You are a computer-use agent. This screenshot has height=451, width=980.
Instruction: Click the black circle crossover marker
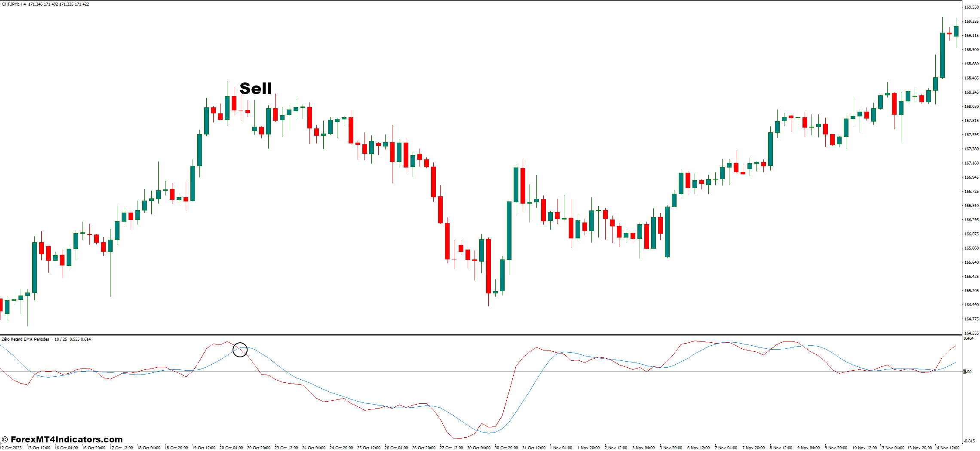240,350
